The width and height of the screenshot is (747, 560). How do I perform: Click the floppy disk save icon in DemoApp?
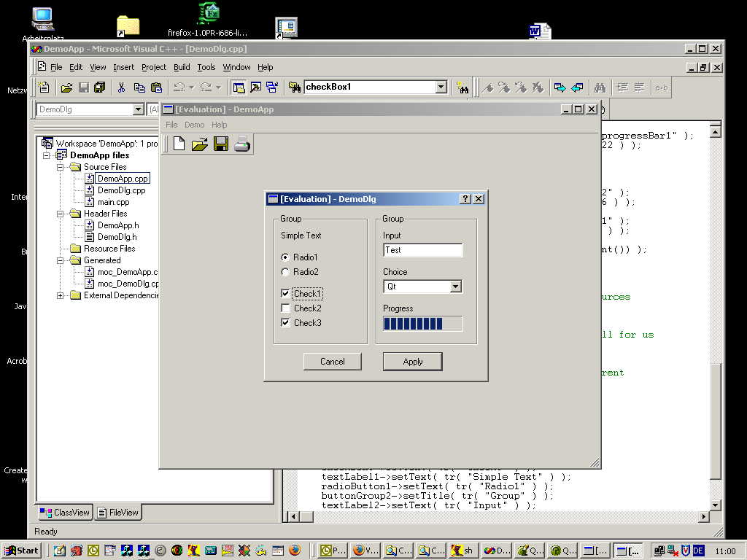pyautogui.click(x=220, y=144)
